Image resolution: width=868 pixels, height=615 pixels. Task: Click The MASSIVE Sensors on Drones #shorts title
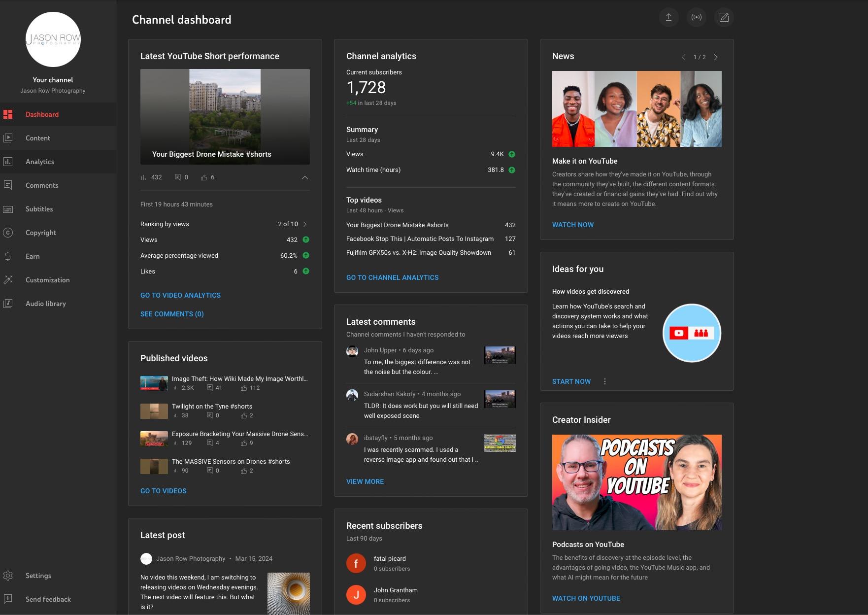pyautogui.click(x=231, y=462)
